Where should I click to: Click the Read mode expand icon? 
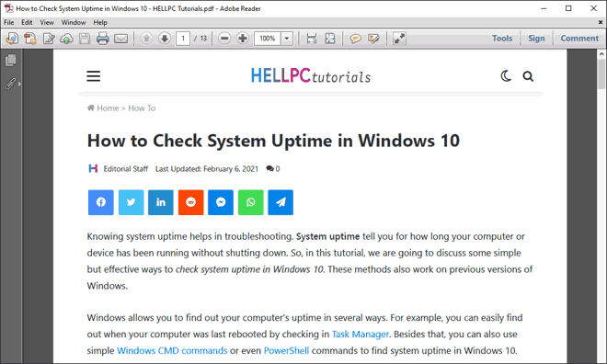click(399, 39)
